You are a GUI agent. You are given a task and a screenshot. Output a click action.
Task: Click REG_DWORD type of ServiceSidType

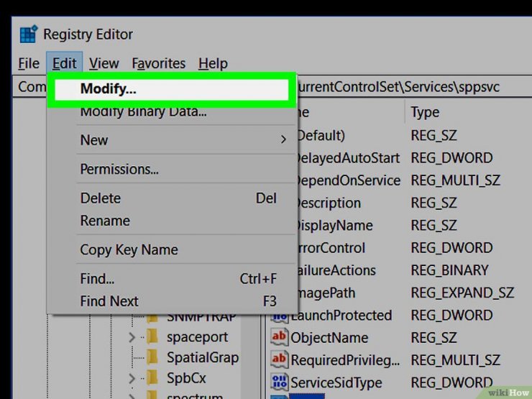(451, 382)
